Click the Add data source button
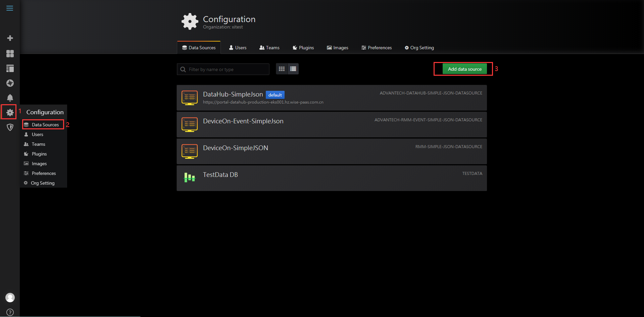The height and width of the screenshot is (317, 644). click(464, 69)
